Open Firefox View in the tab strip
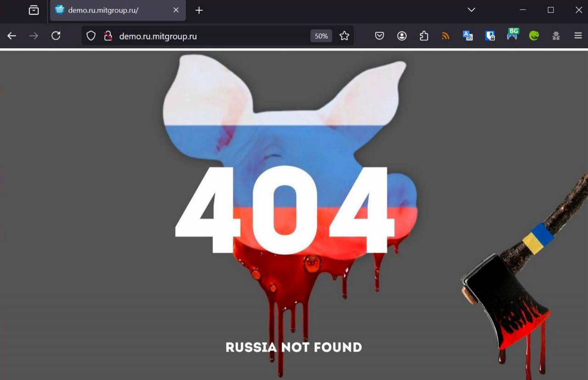The image size is (588, 380). click(34, 10)
